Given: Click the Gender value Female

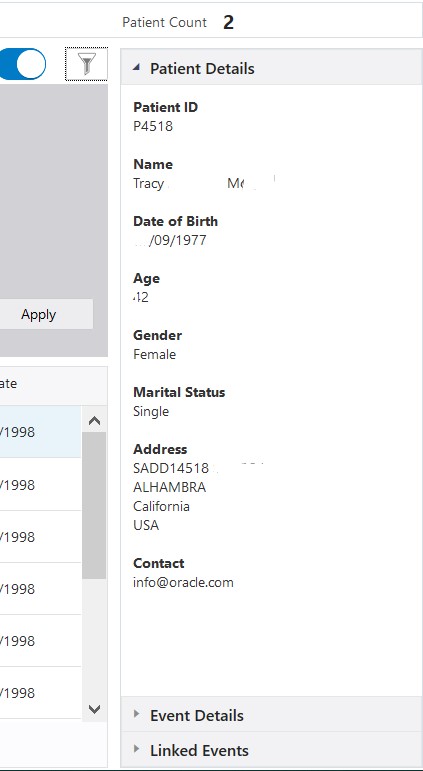Looking at the screenshot, I should [154, 355].
